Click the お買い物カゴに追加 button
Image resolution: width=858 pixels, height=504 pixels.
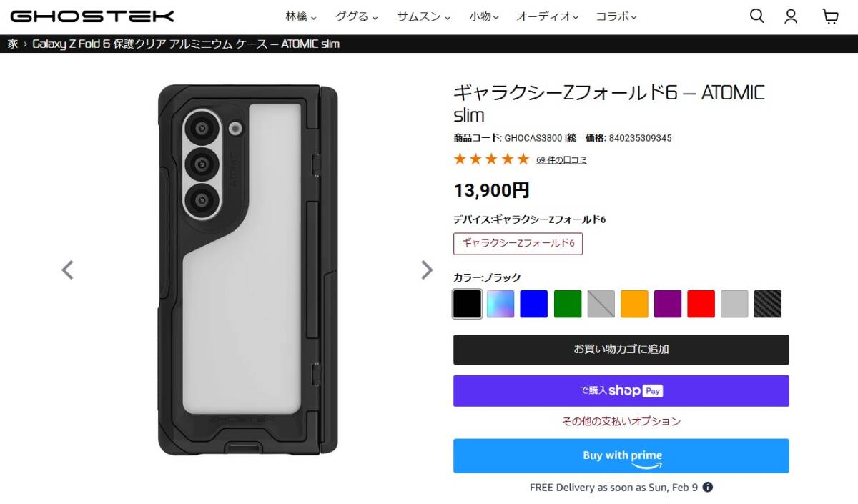pos(621,350)
